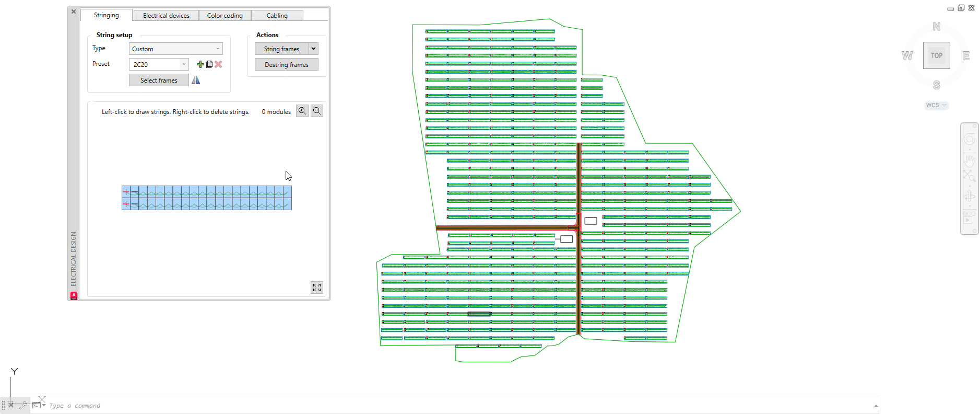The height and width of the screenshot is (414, 980).
Task: Switch to the Electrical devices tab
Action: [x=166, y=16]
